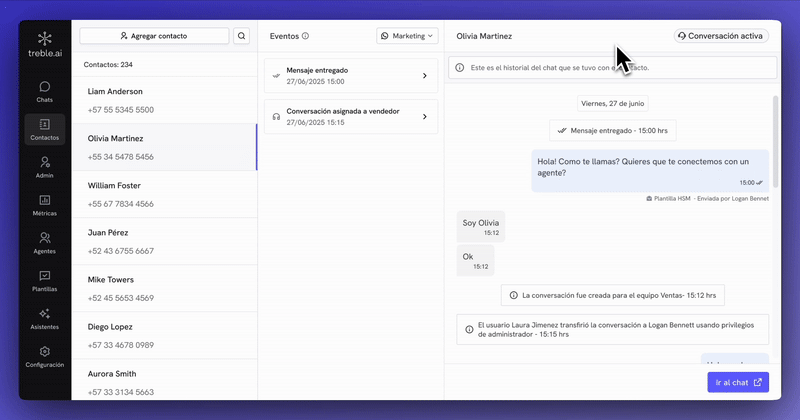
Task: Open Plantillas in the sidebar
Action: [44, 281]
